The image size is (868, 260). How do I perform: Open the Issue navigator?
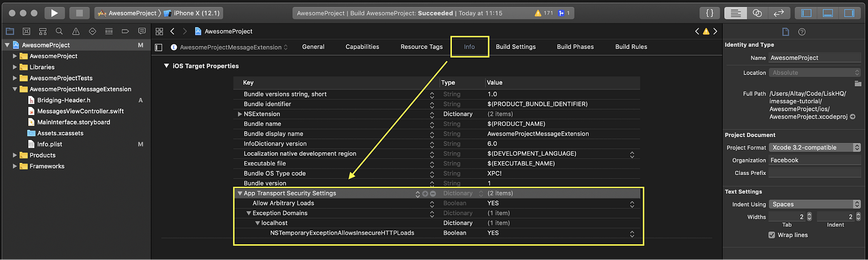[76, 31]
